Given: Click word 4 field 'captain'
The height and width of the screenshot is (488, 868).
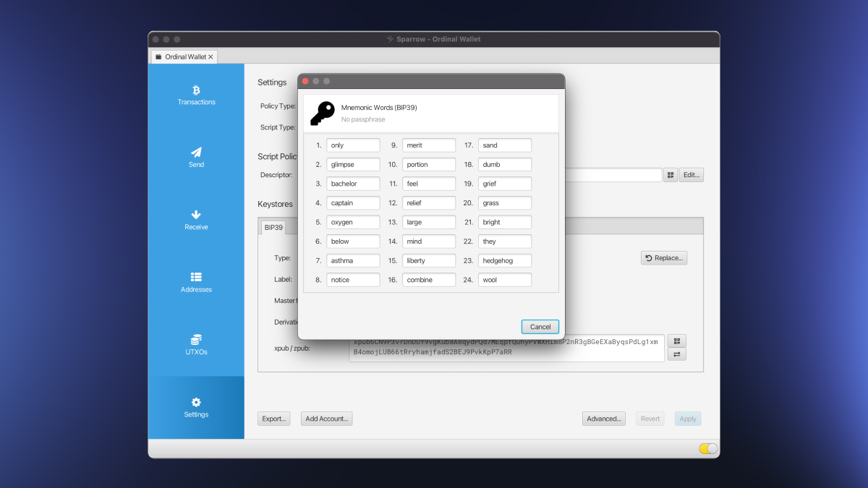Looking at the screenshot, I should 353,203.
